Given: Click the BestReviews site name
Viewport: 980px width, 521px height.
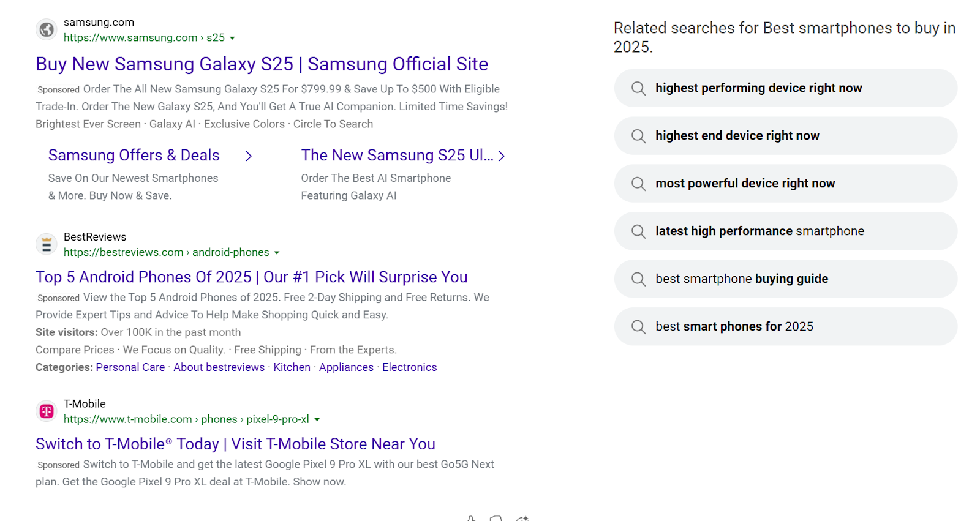Looking at the screenshot, I should click(x=95, y=237).
